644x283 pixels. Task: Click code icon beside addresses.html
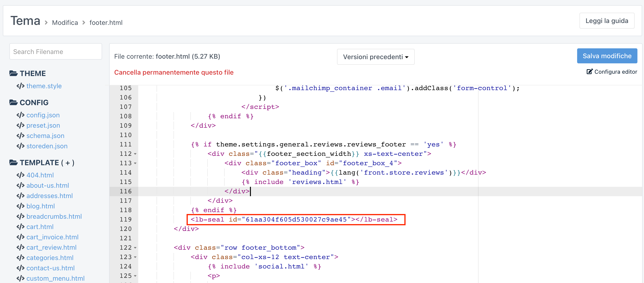(20, 195)
